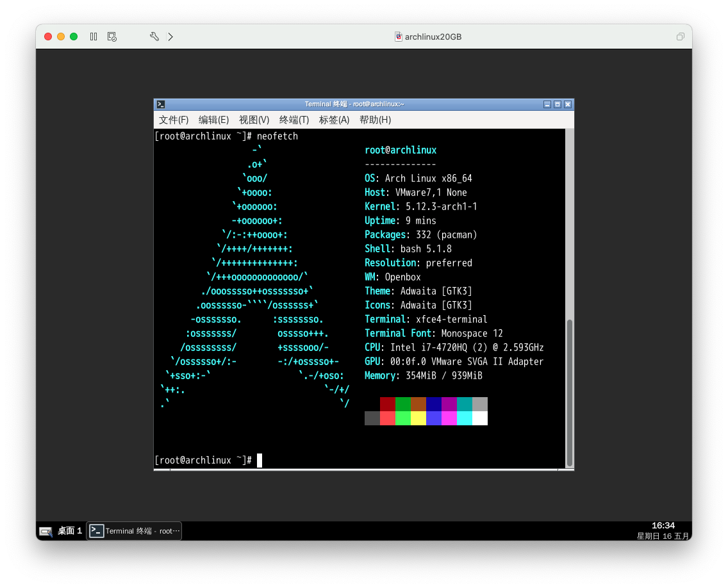Open the 终端(T) menu
The width and height of the screenshot is (728, 588).
click(x=294, y=120)
